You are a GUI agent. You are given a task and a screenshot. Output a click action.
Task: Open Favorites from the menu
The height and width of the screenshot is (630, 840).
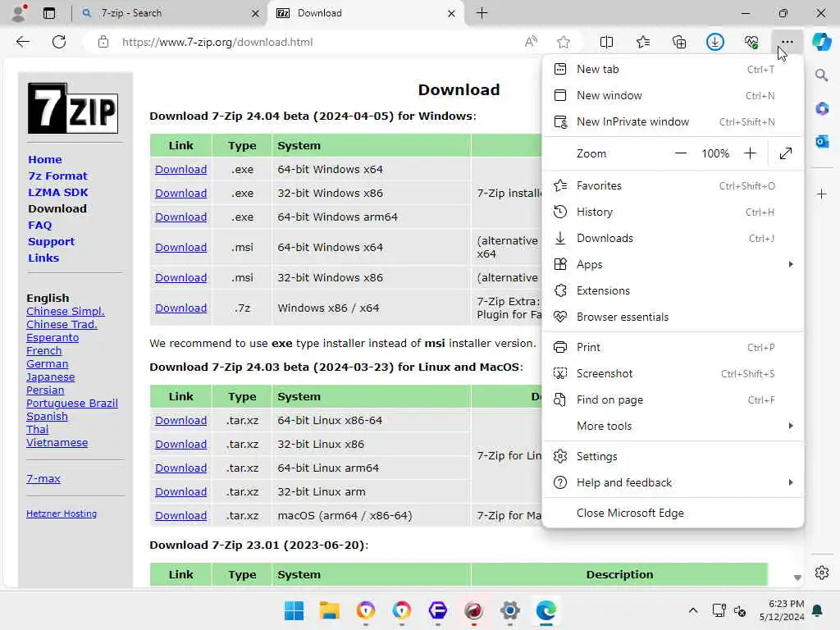(x=673, y=185)
